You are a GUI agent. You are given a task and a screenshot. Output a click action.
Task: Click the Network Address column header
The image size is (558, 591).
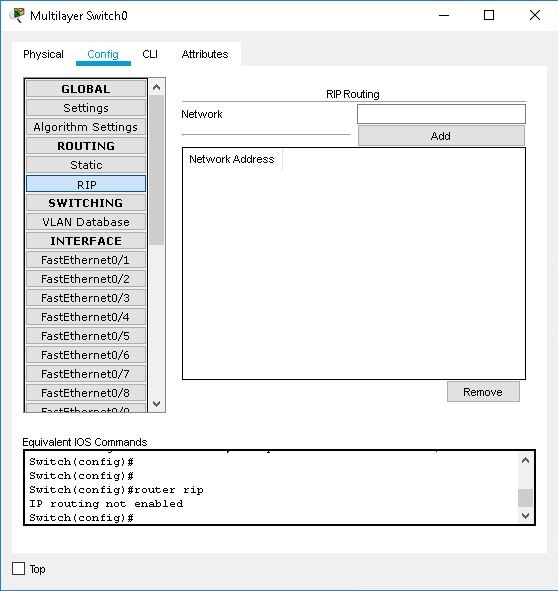232,159
